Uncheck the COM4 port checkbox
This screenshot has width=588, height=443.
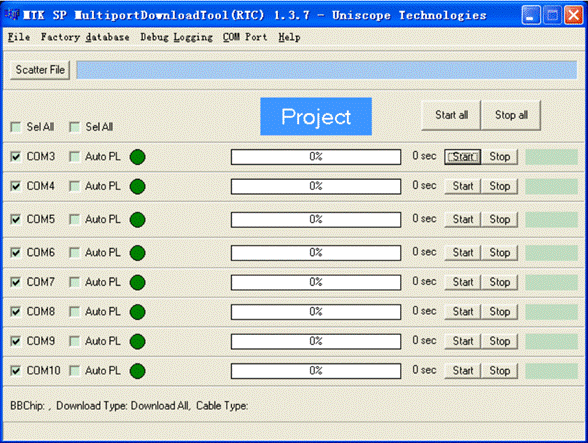tap(16, 186)
